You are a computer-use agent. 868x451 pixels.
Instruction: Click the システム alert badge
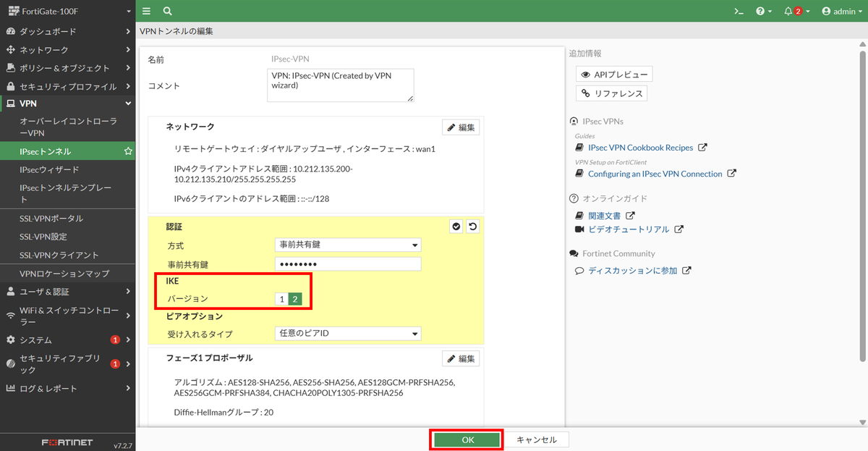115,340
